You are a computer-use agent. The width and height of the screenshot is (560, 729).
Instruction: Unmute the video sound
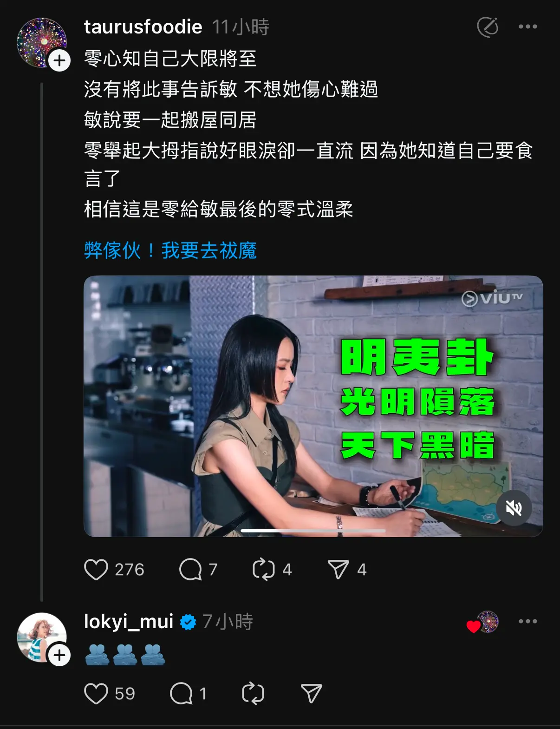[514, 508]
